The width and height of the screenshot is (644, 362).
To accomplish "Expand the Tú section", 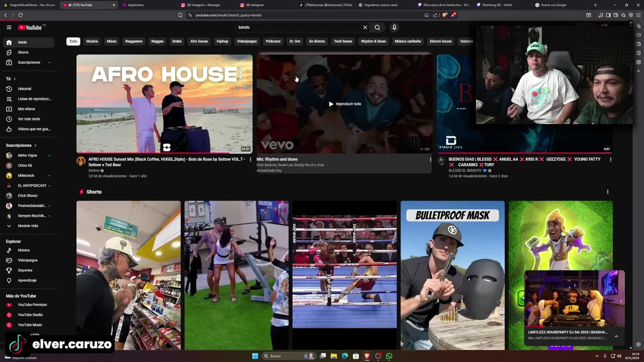I will 11,78.
